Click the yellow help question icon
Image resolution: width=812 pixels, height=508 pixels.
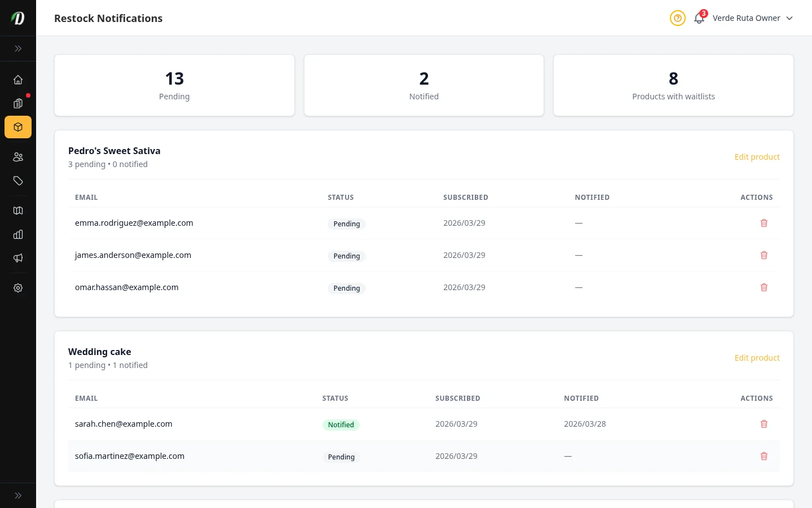click(x=677, y=18)
